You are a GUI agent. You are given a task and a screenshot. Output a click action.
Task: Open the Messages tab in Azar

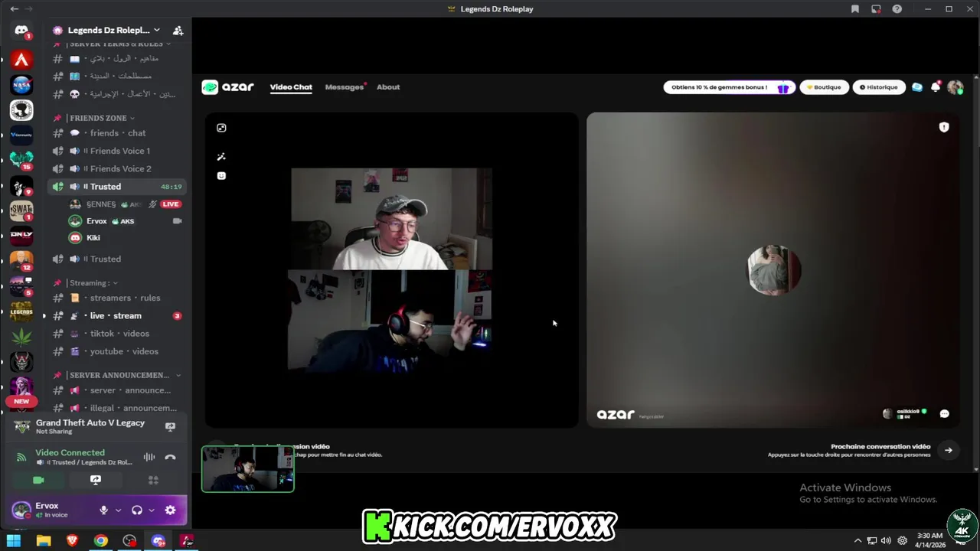coord(345,87)
